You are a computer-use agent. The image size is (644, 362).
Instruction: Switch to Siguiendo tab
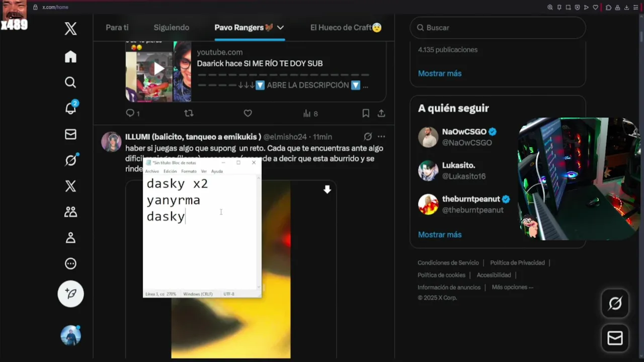coord(172,28)
